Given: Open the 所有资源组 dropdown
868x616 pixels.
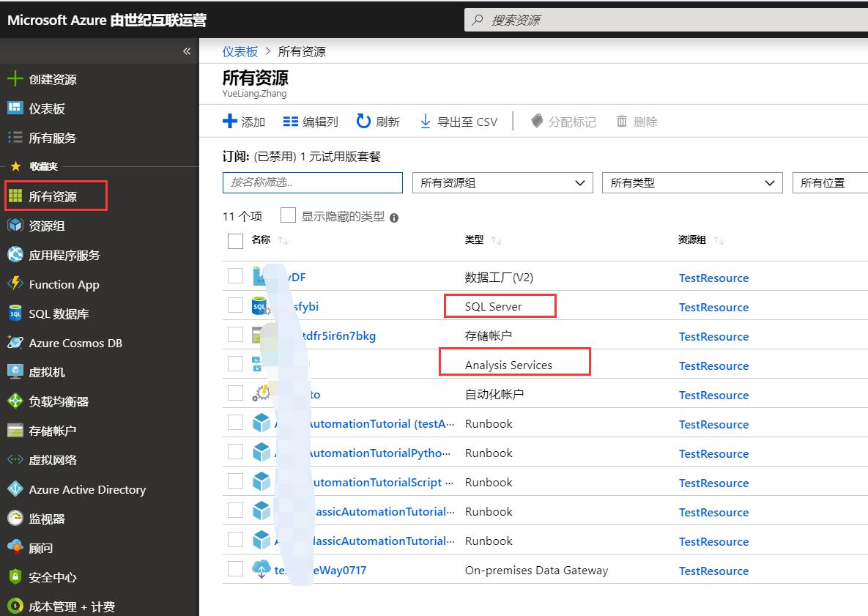Looking at the screenshot, I should (502, 182).
